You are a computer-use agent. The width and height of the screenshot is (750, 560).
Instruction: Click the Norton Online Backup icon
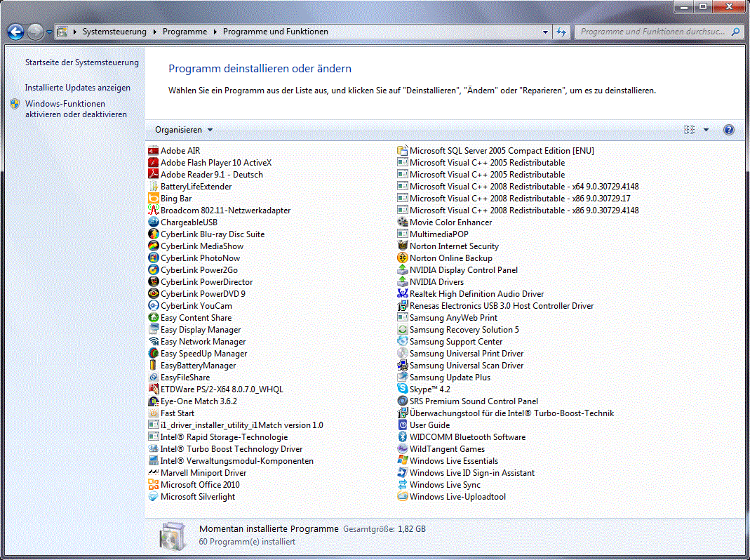pyautogui.click(x=403, y=258)
